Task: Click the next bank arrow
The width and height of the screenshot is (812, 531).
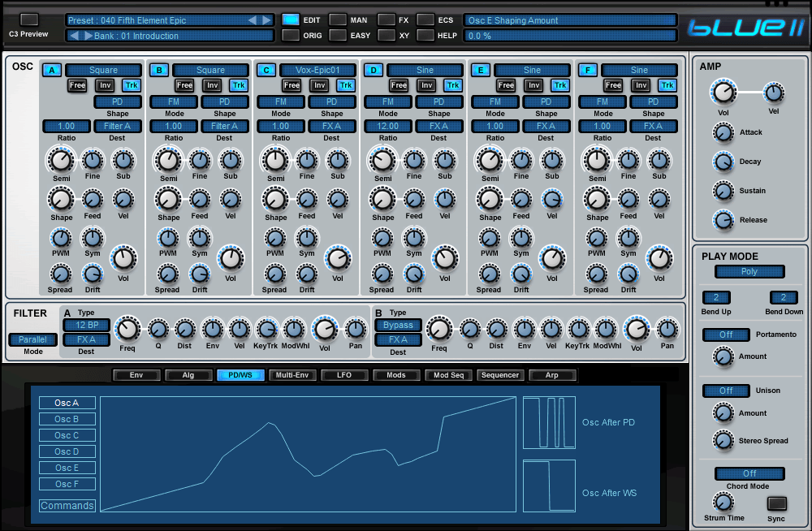Action: (x=88, y=36)
